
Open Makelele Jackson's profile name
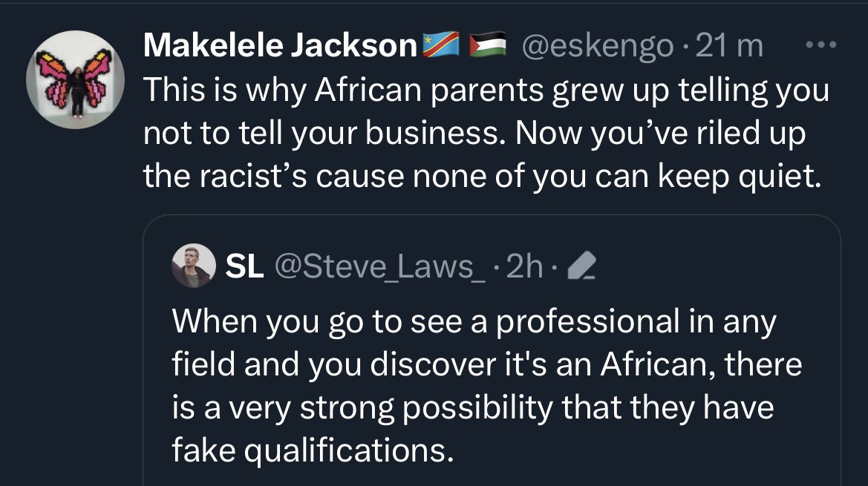point(280,47)
